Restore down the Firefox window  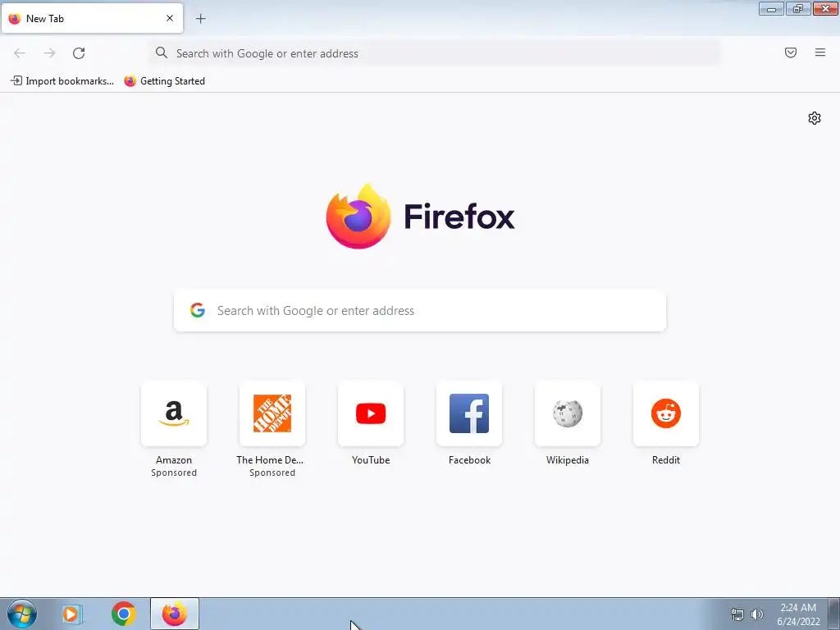click(798, 8)
